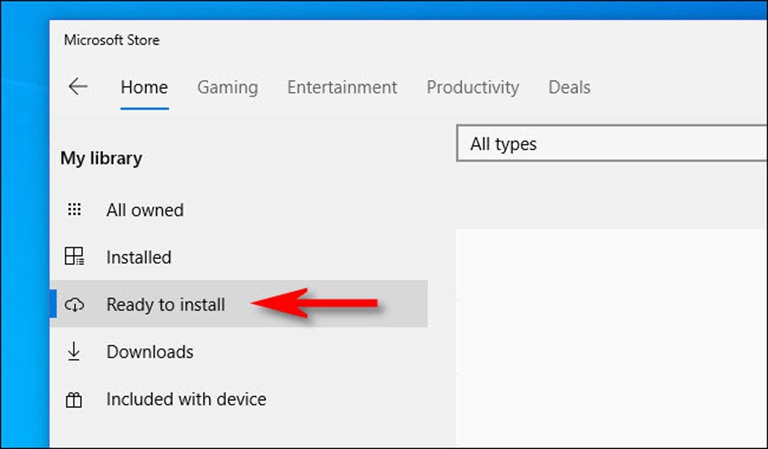Select All owned in My library
768x449 pixels.
click(145, 210)
